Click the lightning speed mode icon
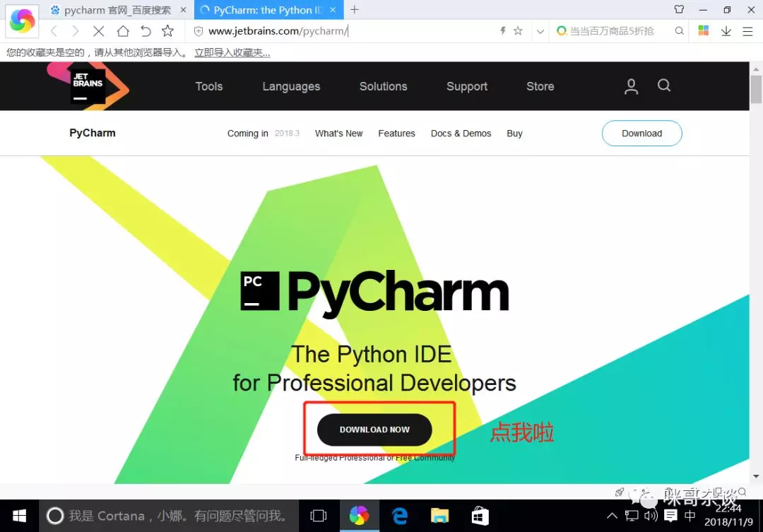 [x=503, y=31]
